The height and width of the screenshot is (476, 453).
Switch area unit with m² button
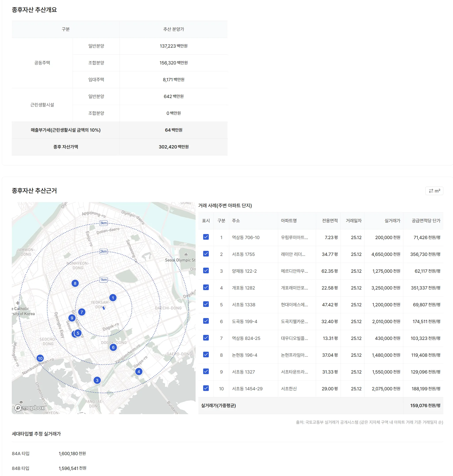pyautogui.click(x=434, y=191)
